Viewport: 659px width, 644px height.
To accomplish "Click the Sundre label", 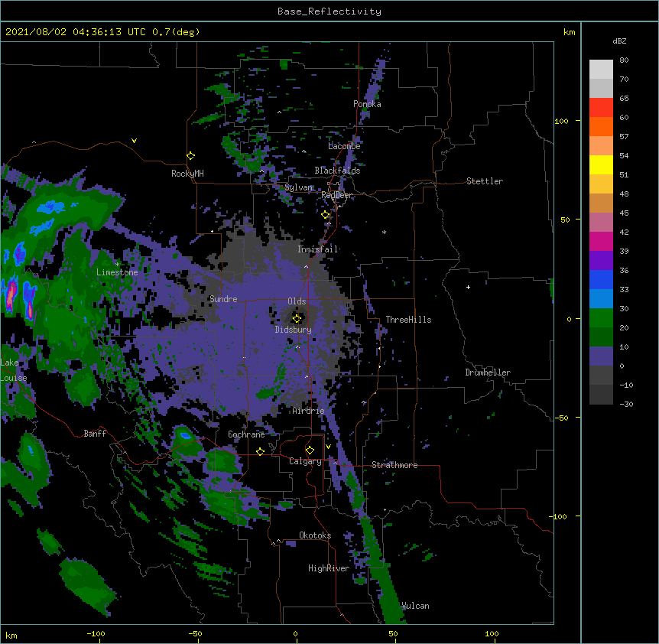I will [x=223, y=299].
